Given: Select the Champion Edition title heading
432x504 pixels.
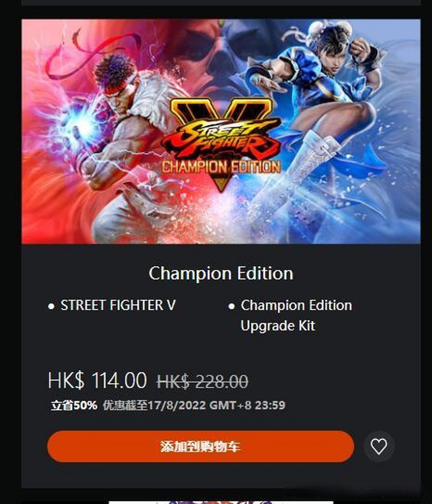Looking at the screenshot, I should (x=221, y=273).
